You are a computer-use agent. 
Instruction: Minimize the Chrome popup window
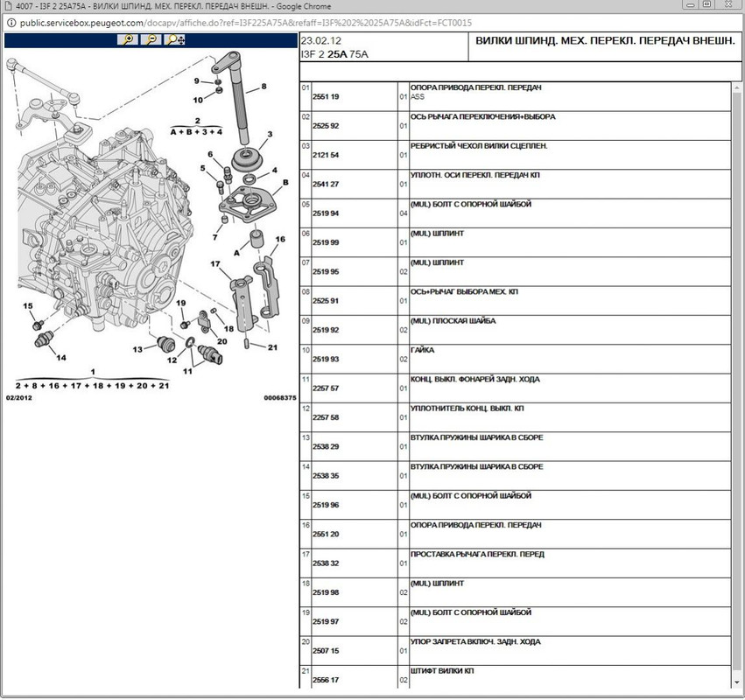pyautogui.click(x=691, y=4)
